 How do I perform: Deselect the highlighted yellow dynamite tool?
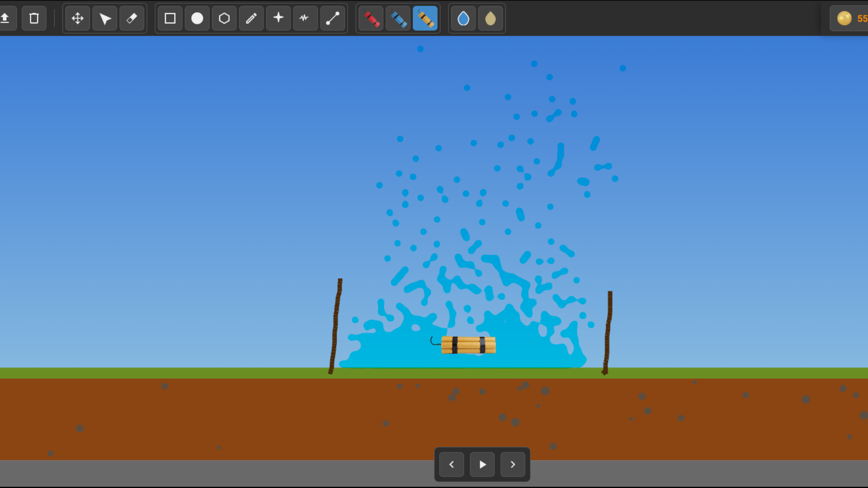coord(426,19)
